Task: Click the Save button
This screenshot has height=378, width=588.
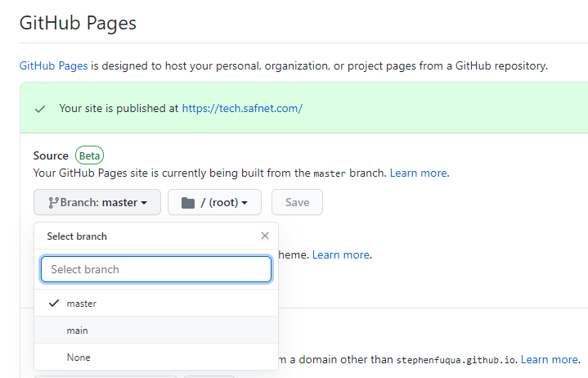Action: pos(297,203)
